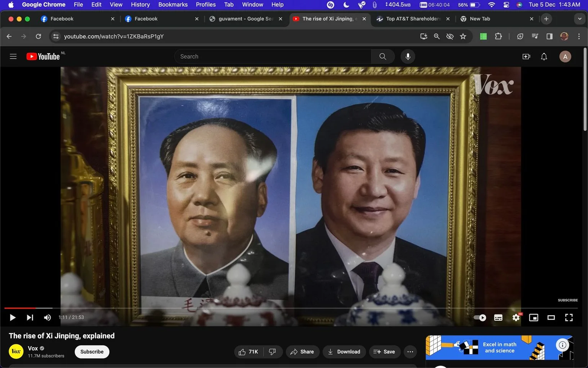
Task: Enable miniplayer mode
Action: tap(534, 317)
